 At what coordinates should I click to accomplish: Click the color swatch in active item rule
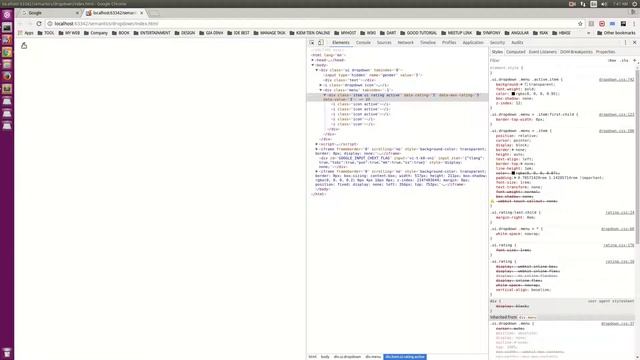coord(513,93)
